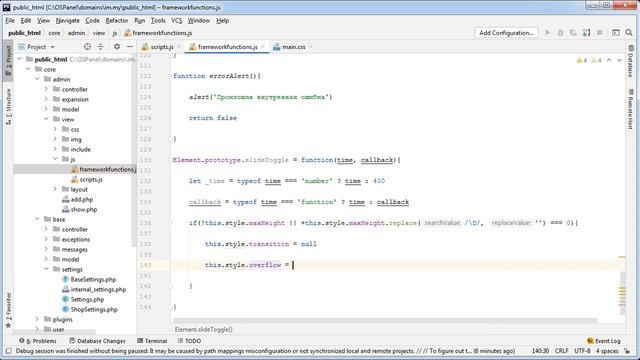Expand the include folder
640x360 pixels.
coord(55,149)
